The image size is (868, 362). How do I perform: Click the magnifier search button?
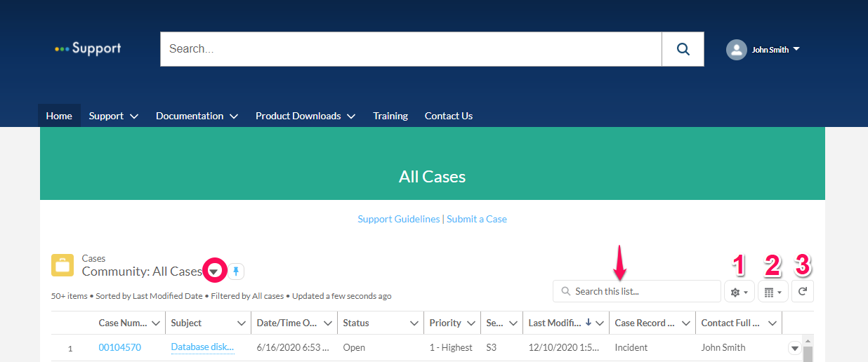tap(683, 49)
